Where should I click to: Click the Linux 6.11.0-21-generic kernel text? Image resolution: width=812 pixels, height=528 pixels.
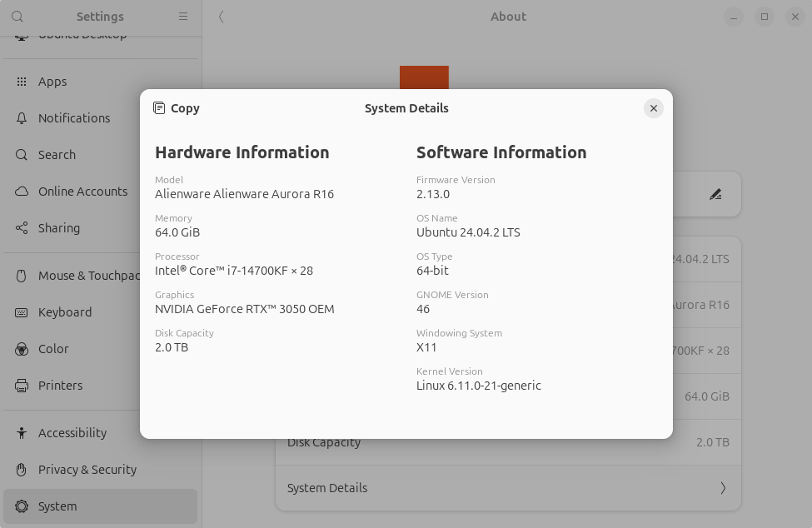(x=479, y=386)
